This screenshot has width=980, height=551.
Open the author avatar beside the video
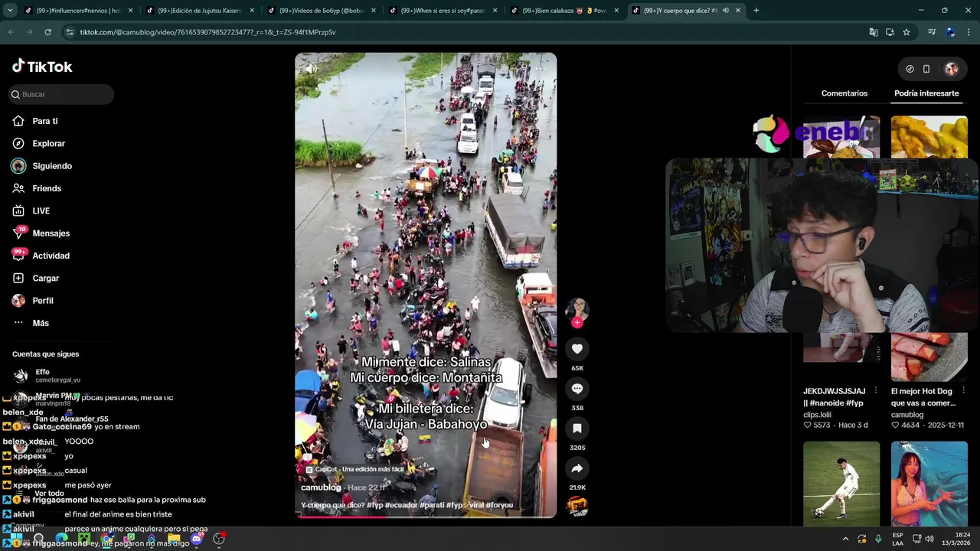coord(577,309)
